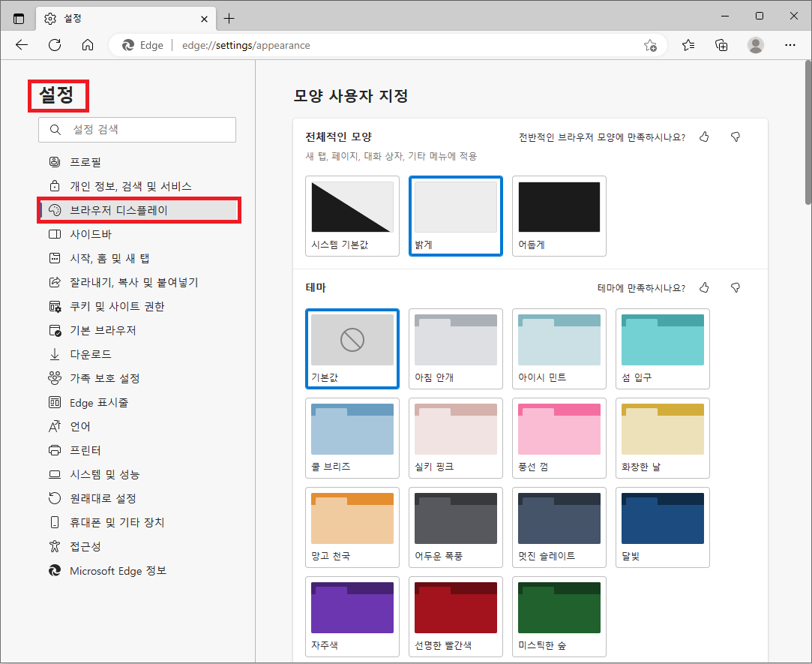Screen dimensions: 812x664
Task: Select 어둡게 dark appearance
Action: tap(559, 216)
